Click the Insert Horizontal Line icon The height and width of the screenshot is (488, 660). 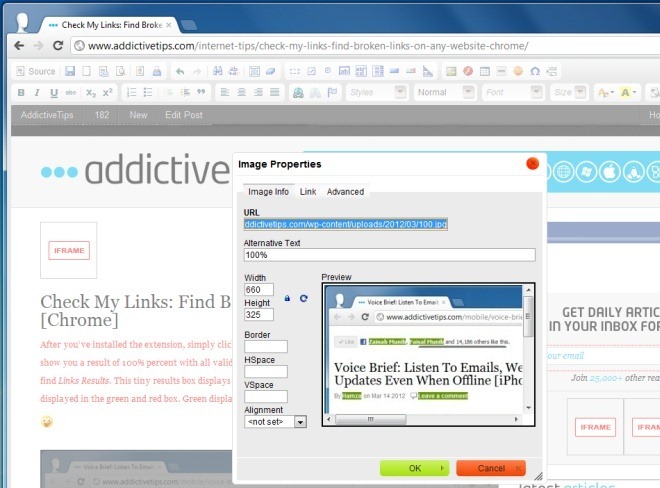point(501,71)
